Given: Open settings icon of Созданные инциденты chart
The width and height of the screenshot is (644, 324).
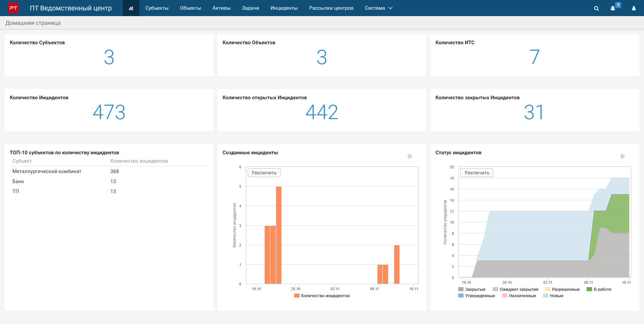Looking at the screenshot, I should pos(410,156).
